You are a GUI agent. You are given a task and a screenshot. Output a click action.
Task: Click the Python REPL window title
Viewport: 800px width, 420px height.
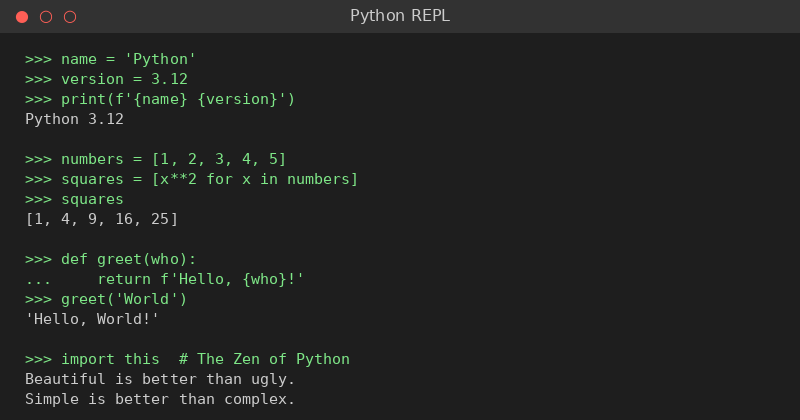click(x=399, y=16)
